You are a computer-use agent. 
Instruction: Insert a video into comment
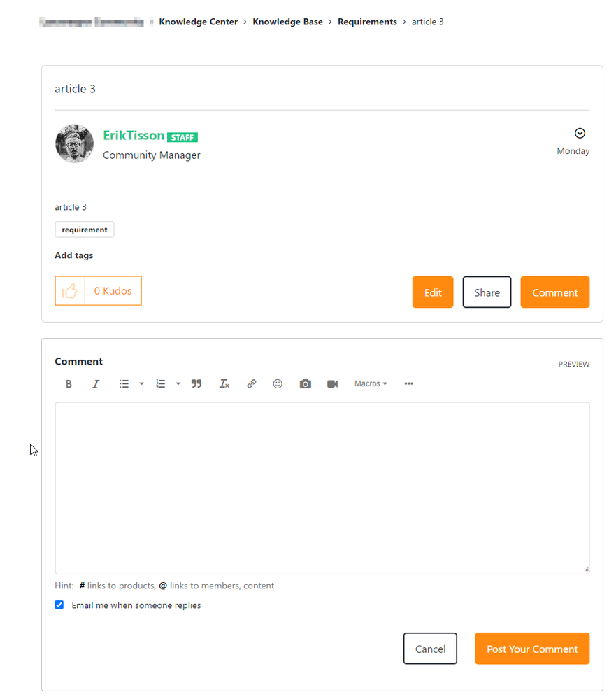pyautogui.click(x=332, y=384)
